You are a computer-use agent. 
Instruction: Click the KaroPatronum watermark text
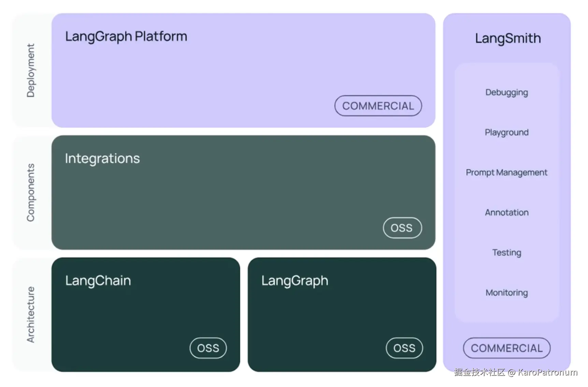point(547,372)
